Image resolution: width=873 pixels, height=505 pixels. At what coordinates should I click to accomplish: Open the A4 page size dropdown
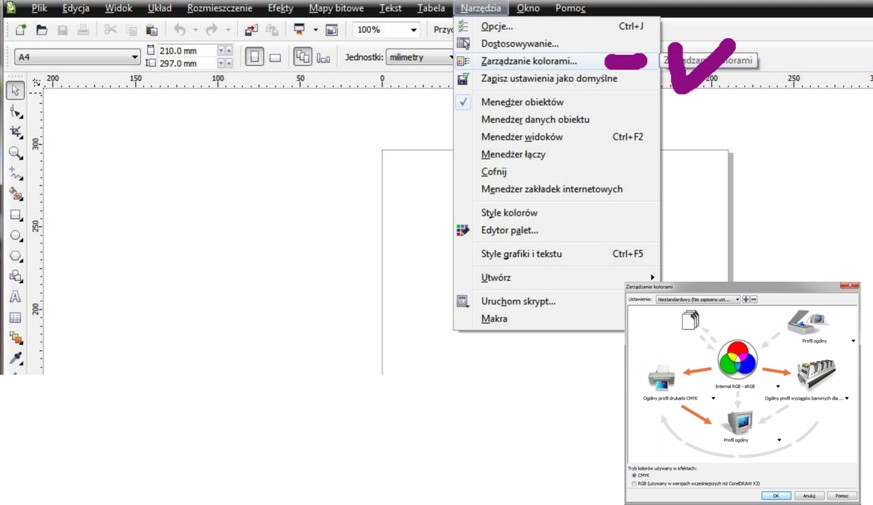135,58
